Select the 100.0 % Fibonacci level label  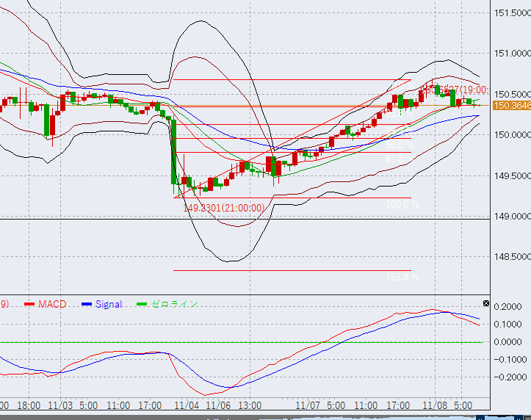[x=402, y=205]
